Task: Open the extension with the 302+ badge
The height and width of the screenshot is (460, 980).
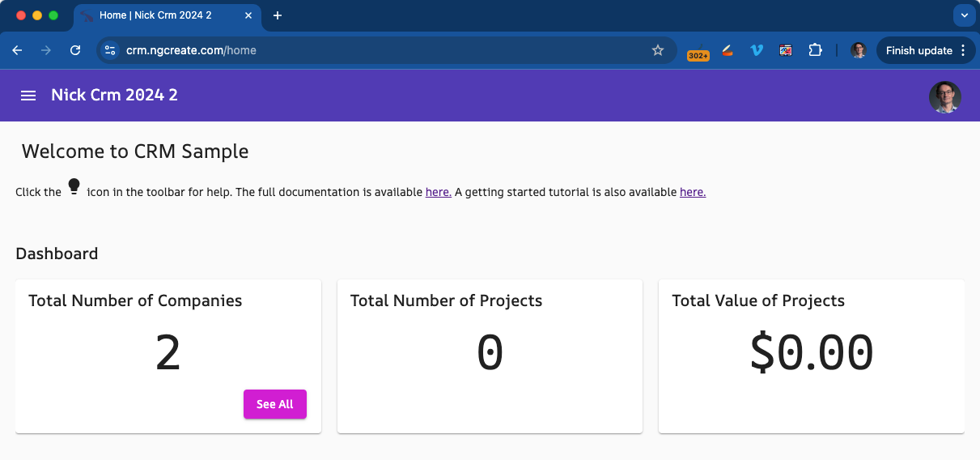Action: tap(698, 51)
